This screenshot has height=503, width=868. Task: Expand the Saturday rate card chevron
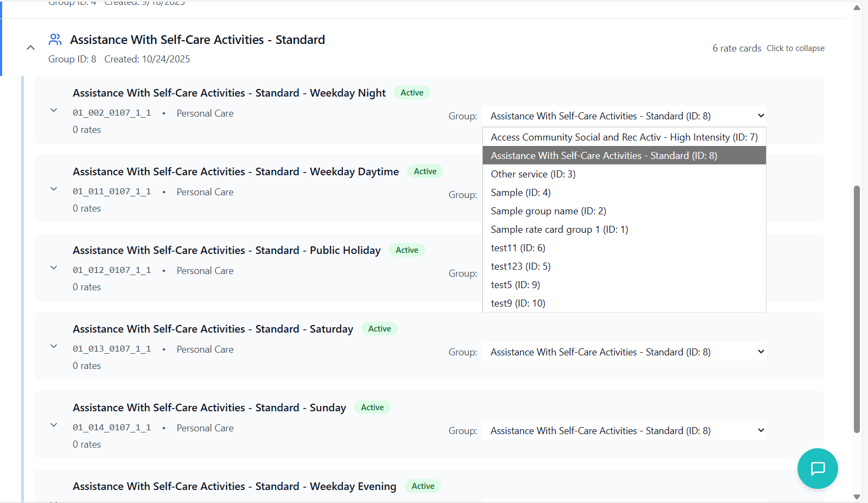coord(54,346)
